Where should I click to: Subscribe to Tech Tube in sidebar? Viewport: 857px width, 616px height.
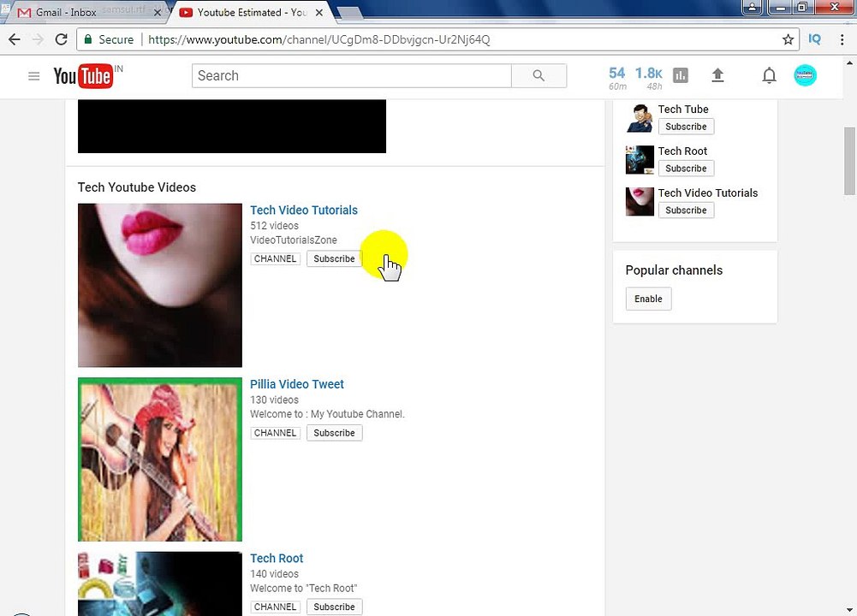tap(686, 127)
